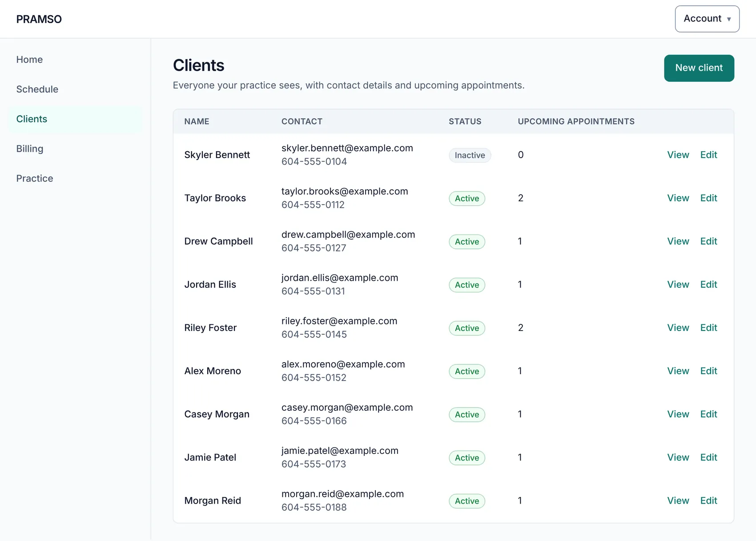Viewport: 756px width, 541px height.
Task: Click email drew.campbell@example.com
Action: [x=348, y=234]
